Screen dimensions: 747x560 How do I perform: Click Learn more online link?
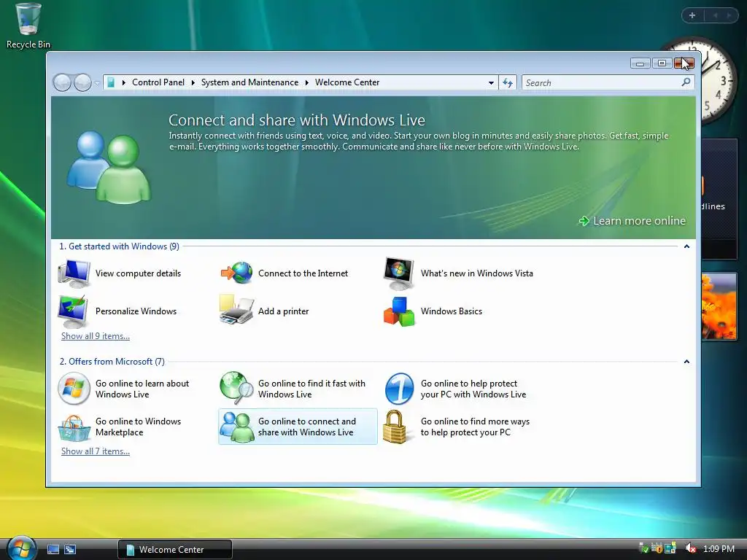click(x=632, y=220)
